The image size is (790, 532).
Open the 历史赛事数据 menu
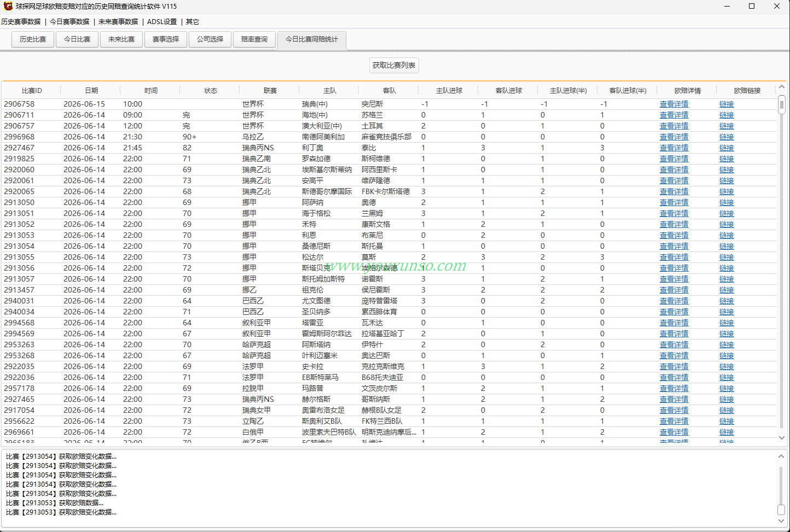click(x=21, y=22)
